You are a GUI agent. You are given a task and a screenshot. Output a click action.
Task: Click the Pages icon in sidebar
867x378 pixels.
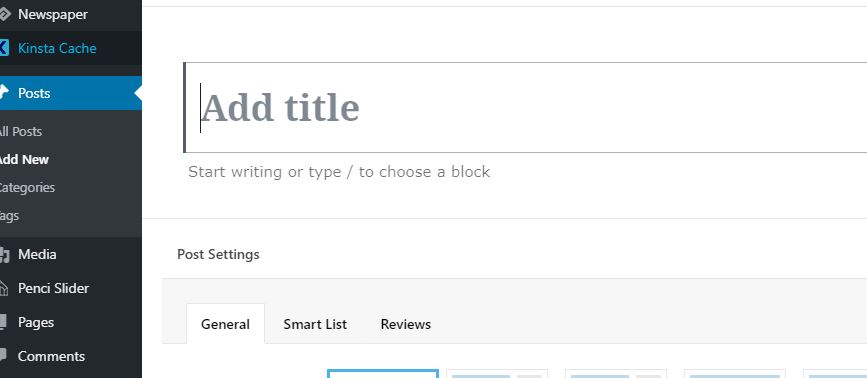(3, 322)
